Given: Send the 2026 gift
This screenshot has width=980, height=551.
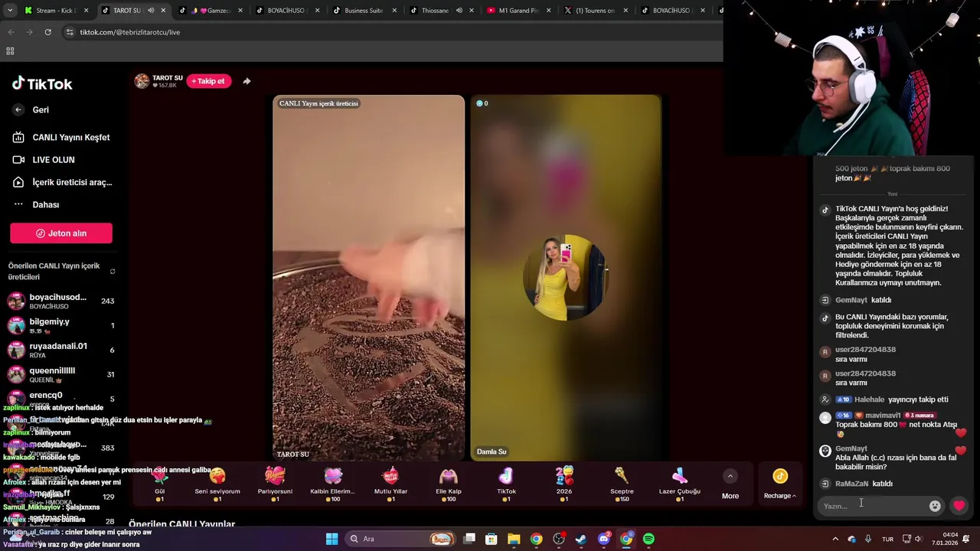Looking at the screenshot, I should (x=564, y=483).
